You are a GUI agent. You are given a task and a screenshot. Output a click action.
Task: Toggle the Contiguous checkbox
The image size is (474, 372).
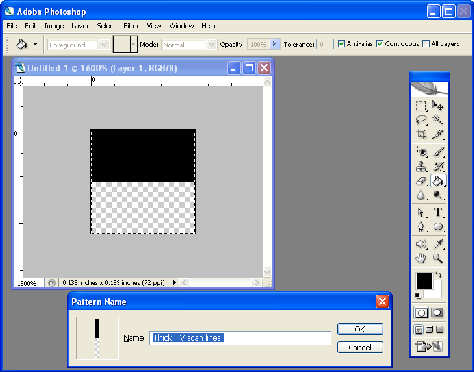(379, 44)
